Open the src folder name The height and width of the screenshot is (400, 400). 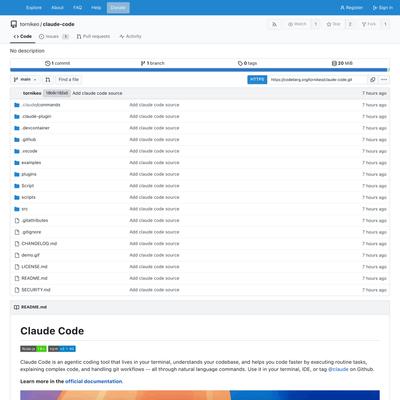click(x=25, y=209)
